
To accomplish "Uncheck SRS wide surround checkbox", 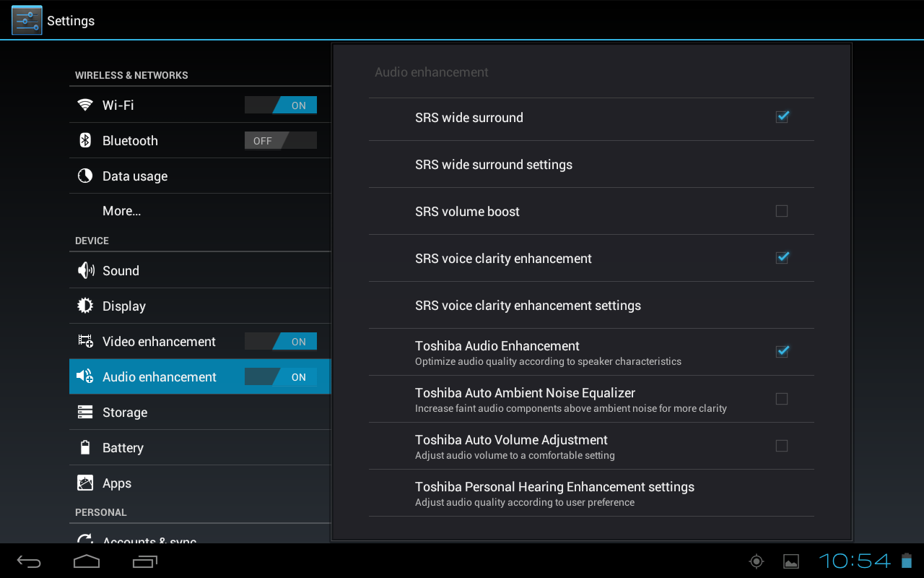I will [x=782, y=117].
